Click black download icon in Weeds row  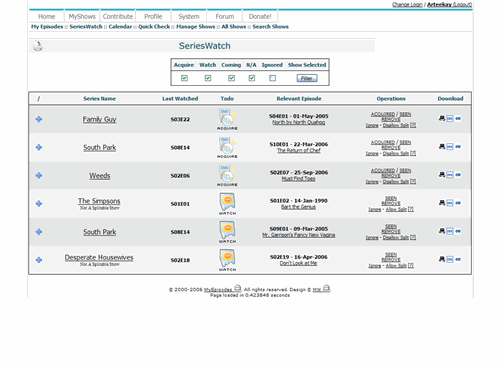pos(442,175)
